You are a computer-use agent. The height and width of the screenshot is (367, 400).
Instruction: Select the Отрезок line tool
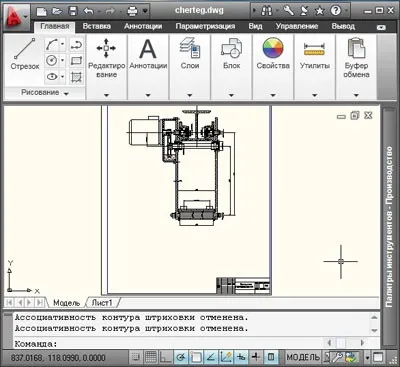(x=25, y=54)
